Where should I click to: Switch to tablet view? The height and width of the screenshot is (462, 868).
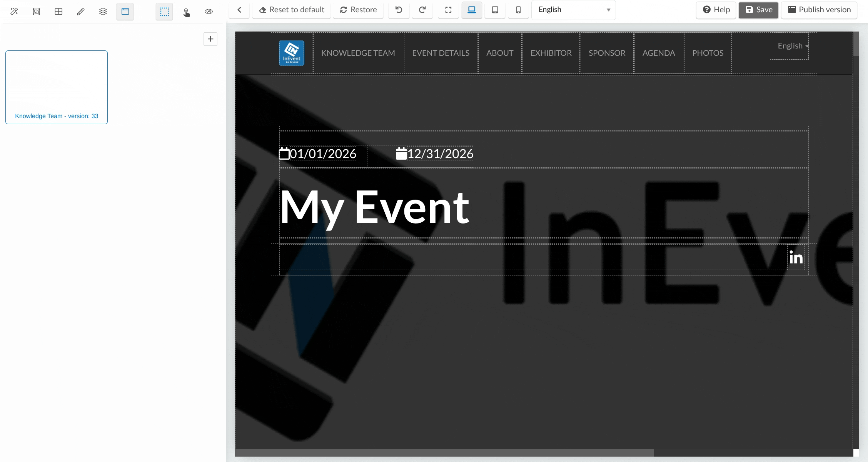495,10
